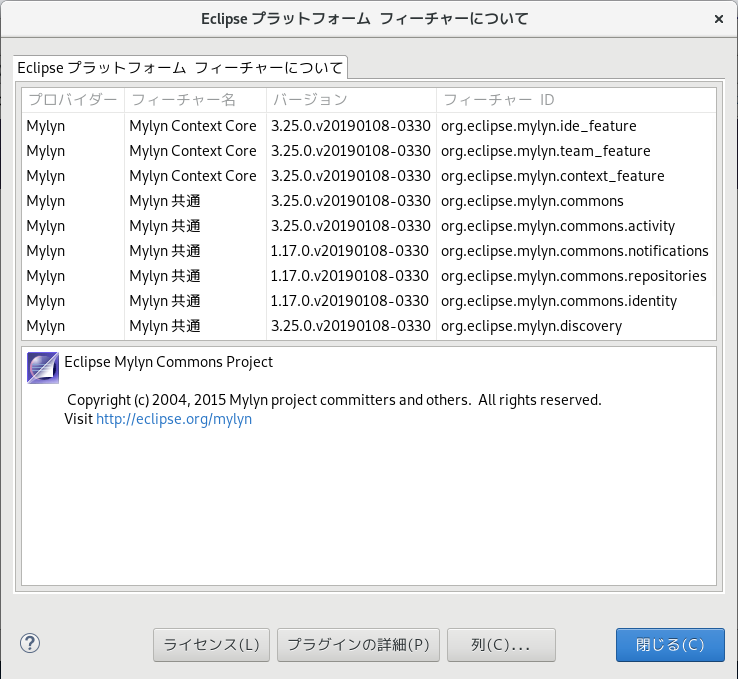Select the org.eclipse.mylyn.commons.identity row
The height and width of the screenshot is (679, 738).
coord(558,301)
